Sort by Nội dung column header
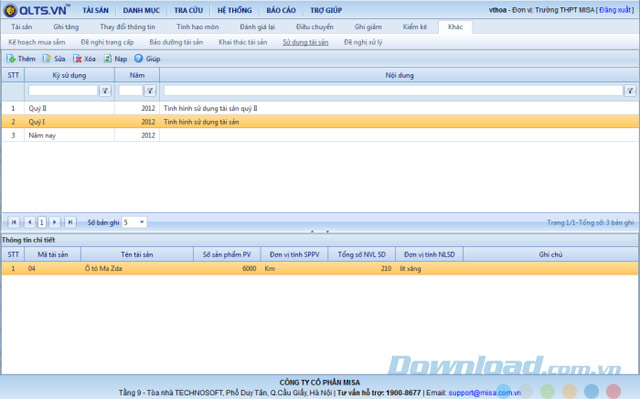Screen dimensions: 640x399 [399, 75]
